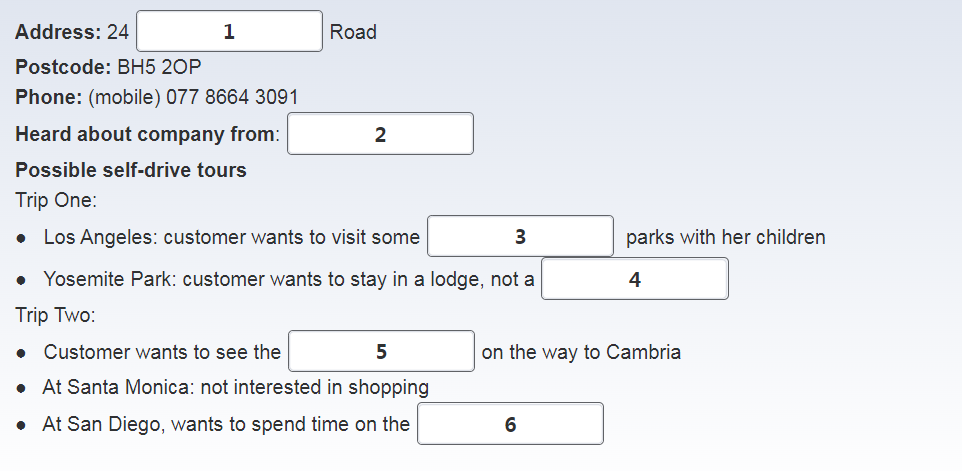Viewport: 962px width, 471px height.
Task: Click the word Road after blank 1
Action: [353, 32]
